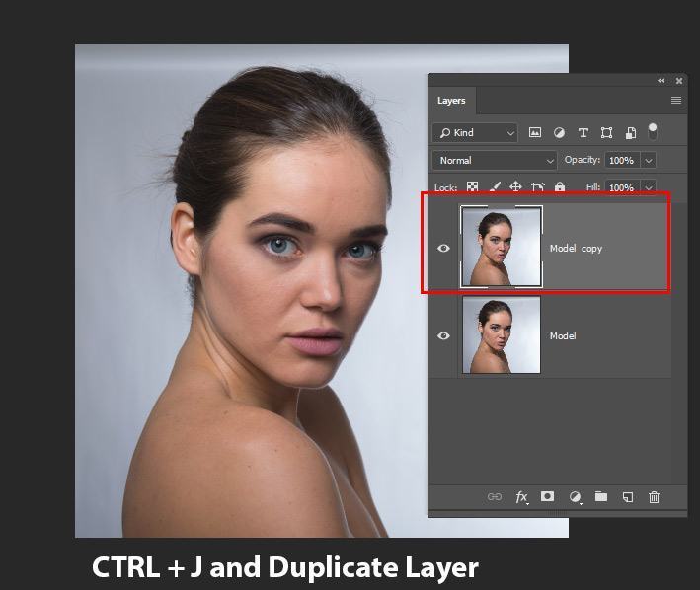Create new fill or adjustment layer
This screenshot has height=590, width=700.
(575, 497)
